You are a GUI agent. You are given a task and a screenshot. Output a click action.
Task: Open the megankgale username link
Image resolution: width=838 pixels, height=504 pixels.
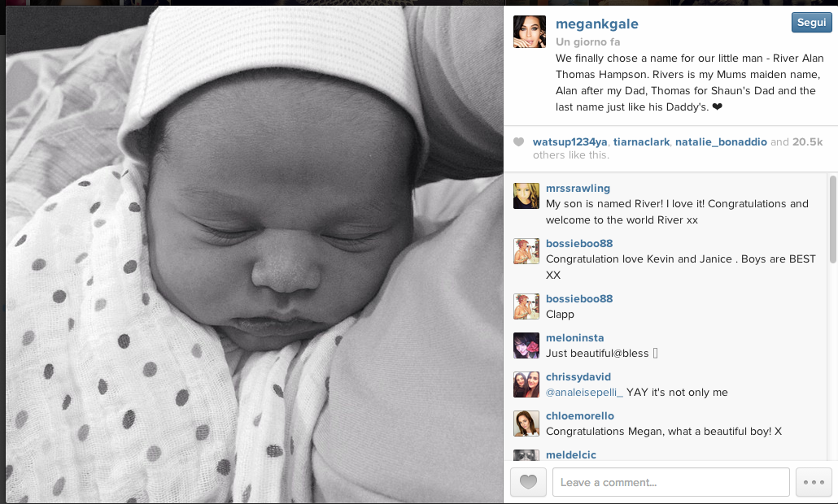coord(597,24)
